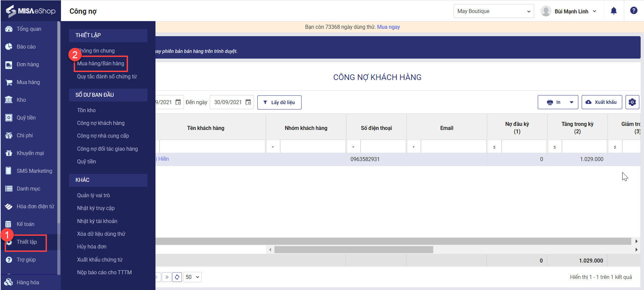Open SMS Marketing in sidebar
644x290 pixels.
click(x=34, y=171)
